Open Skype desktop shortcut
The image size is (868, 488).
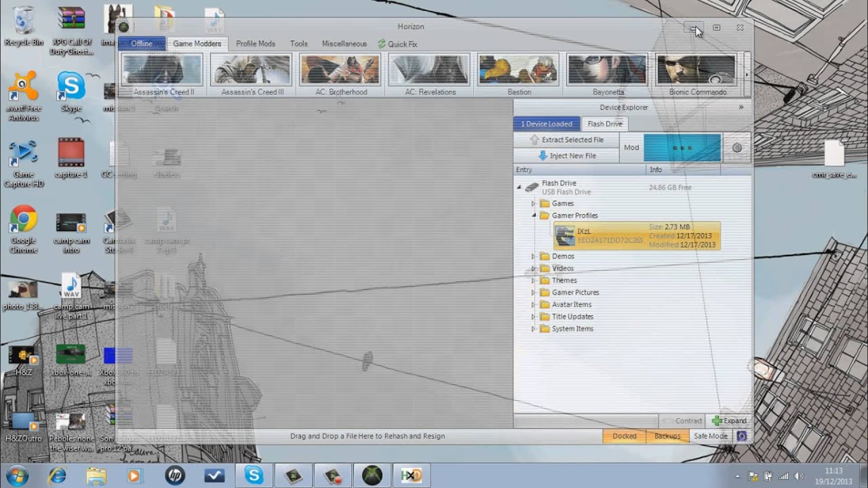pos(71,92)
